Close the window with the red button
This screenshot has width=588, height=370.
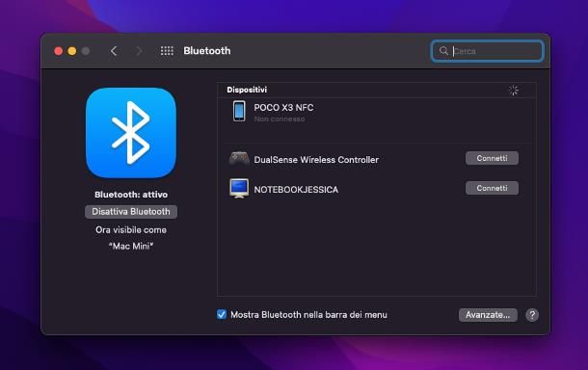pos(58,51)
